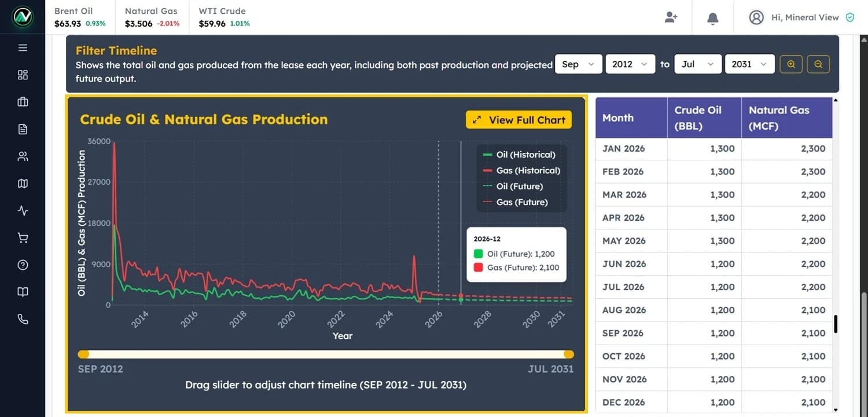Click the Month column header
Image resolution: width=868 pixels, height=417 pixels.
(631, 118)
